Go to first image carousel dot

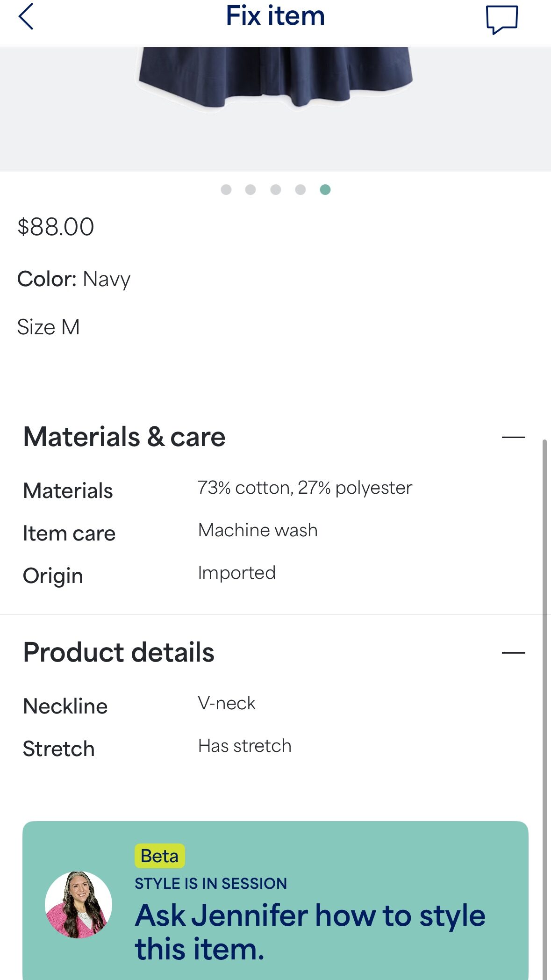[x=226, y=189]
